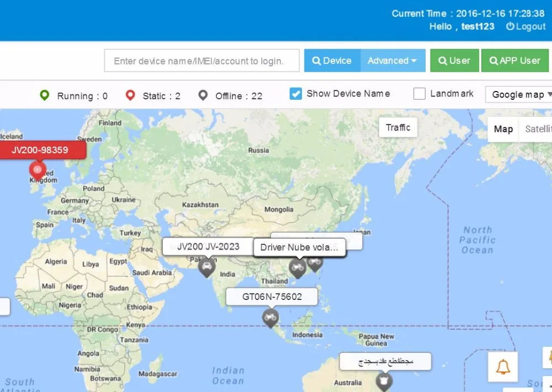Click the gray Offline status marker icon
This screenshot has width=552, height=392.
click(203, 95)
